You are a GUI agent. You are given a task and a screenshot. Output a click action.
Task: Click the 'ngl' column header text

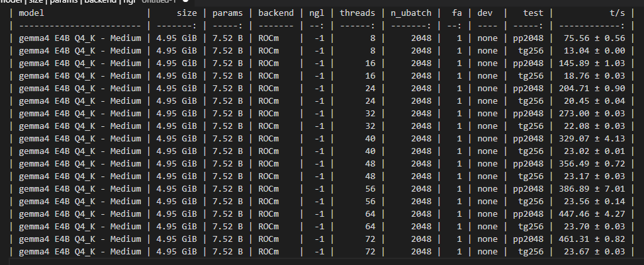pyautogui.click(x=316, y=13)
